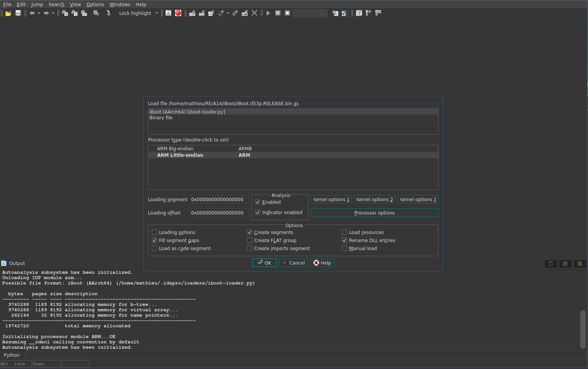Confirm loading with the OK button
Screen dimensions: 588x369
pyautogui.click(x=264, y=263)
